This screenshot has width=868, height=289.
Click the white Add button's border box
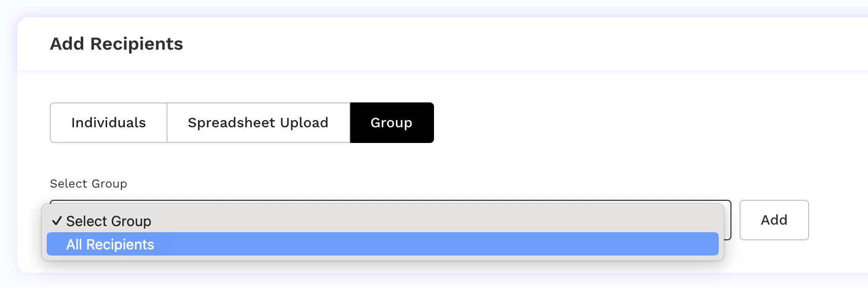[774, 220]
